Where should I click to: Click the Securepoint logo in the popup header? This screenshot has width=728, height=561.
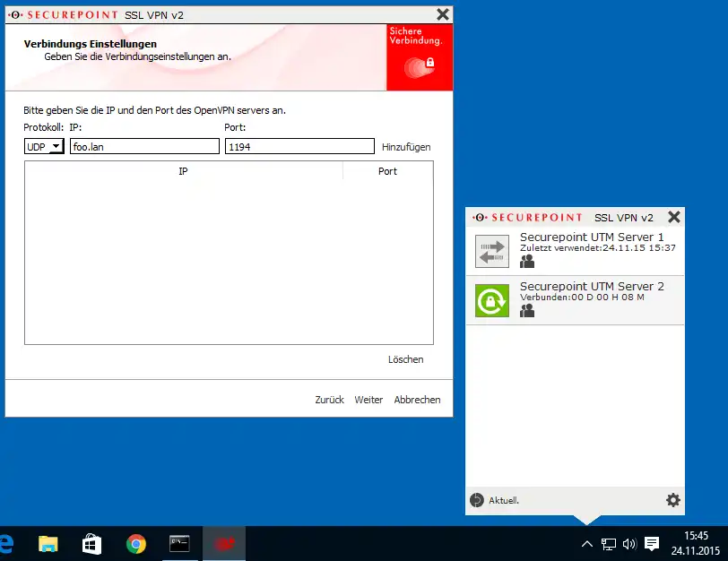[x=527, y=217]
